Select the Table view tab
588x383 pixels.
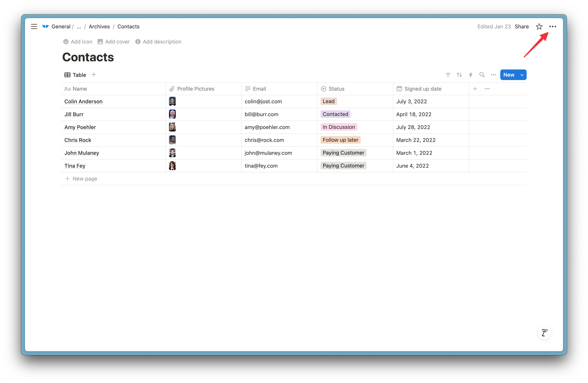[75, 75]
